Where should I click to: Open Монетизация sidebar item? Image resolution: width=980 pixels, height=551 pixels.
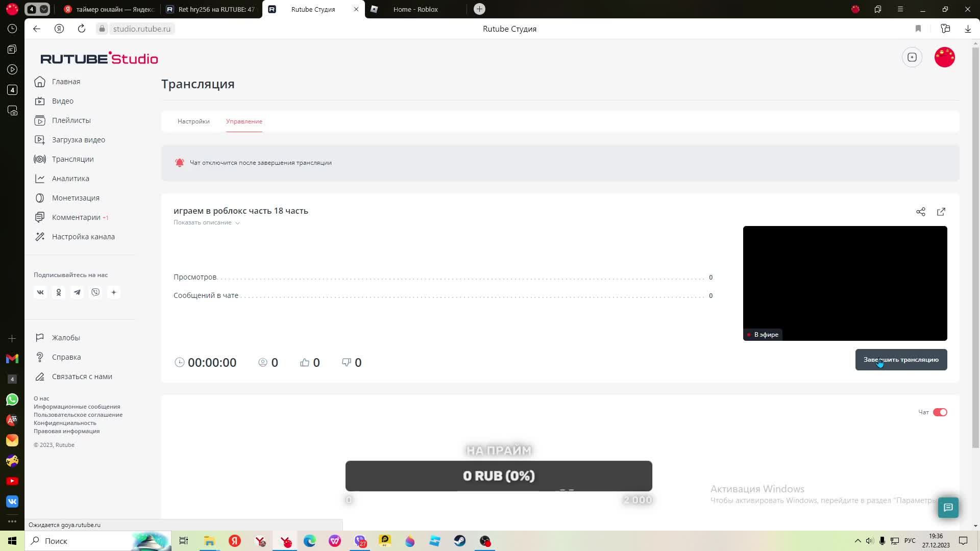click(76, 198)
